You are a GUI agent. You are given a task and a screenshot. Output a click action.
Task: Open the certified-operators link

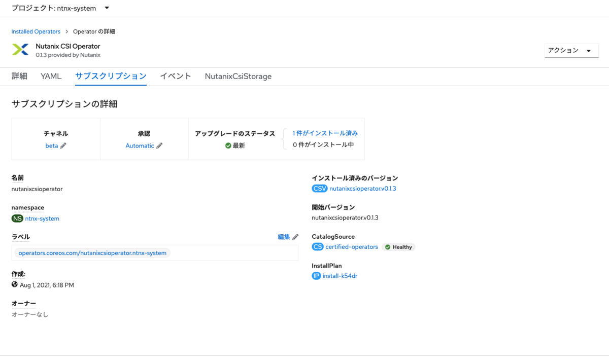352,247
